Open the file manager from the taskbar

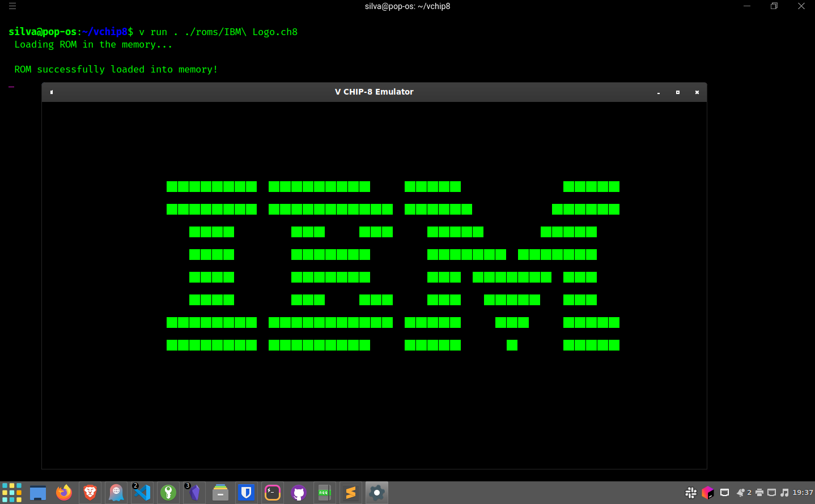click(x=38, y=493)
